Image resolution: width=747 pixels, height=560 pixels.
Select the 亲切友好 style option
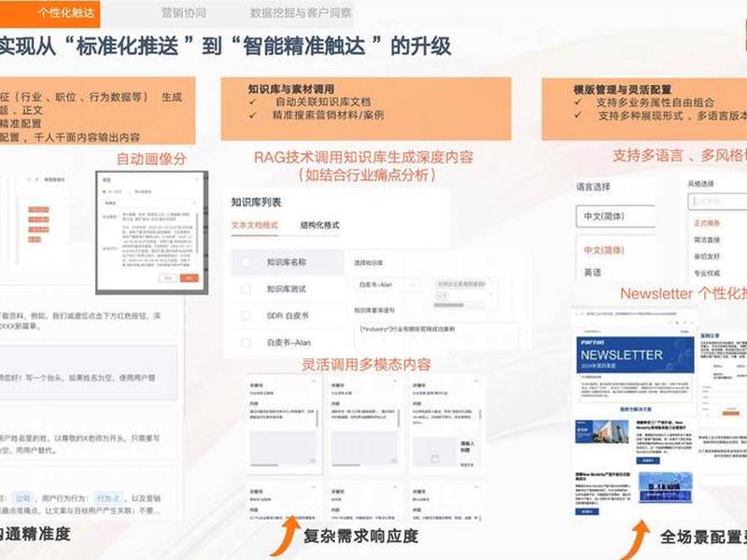(707, 256)
